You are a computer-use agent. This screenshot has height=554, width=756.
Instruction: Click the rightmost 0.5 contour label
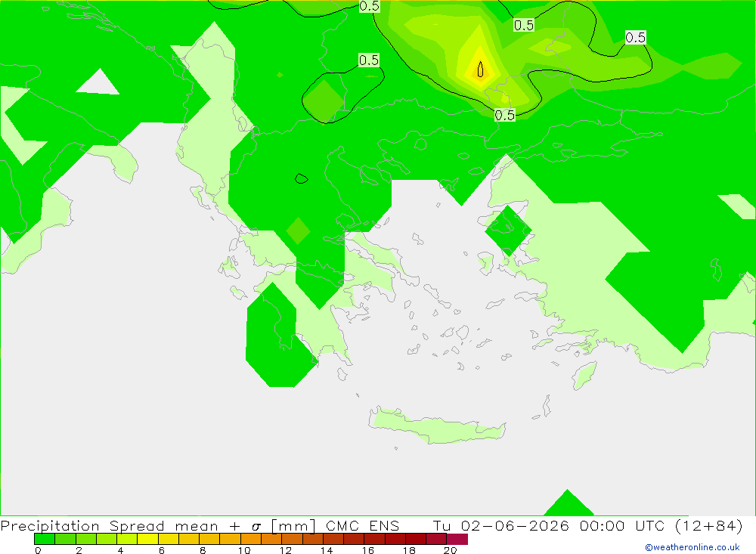click(636, 38)
